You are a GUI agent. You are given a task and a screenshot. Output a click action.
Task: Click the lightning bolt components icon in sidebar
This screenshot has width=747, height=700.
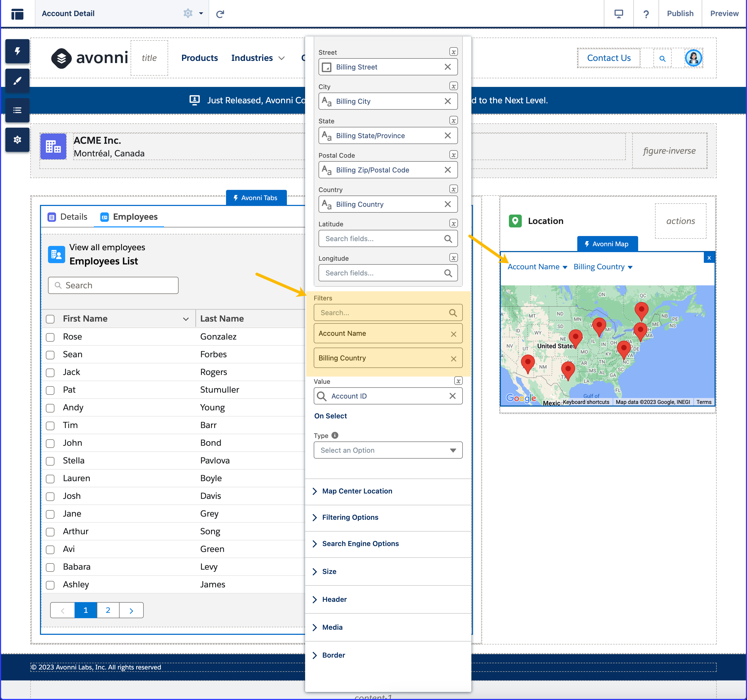(x=17, y=51)
